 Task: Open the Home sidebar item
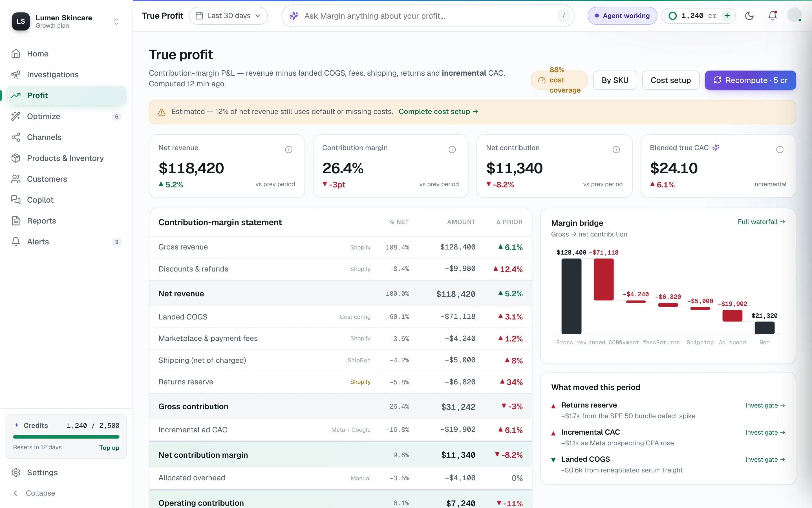point(66,54)
